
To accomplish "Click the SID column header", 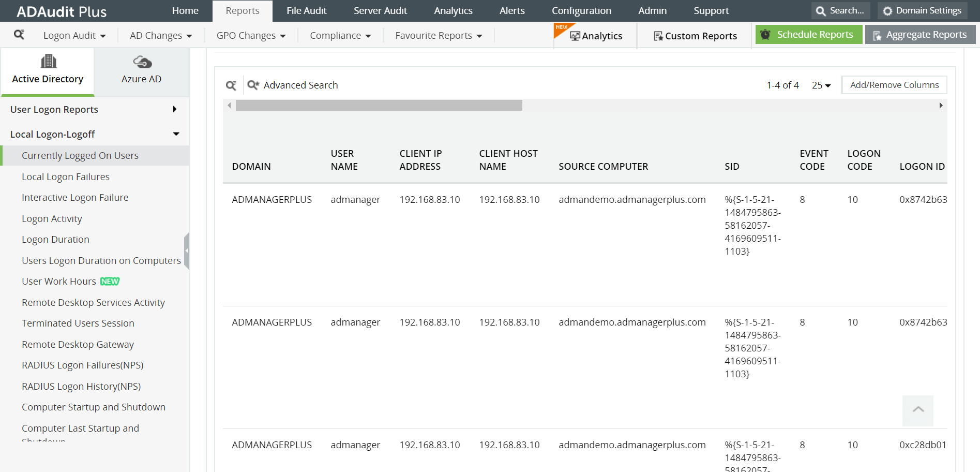I will [x=732, y=167].
